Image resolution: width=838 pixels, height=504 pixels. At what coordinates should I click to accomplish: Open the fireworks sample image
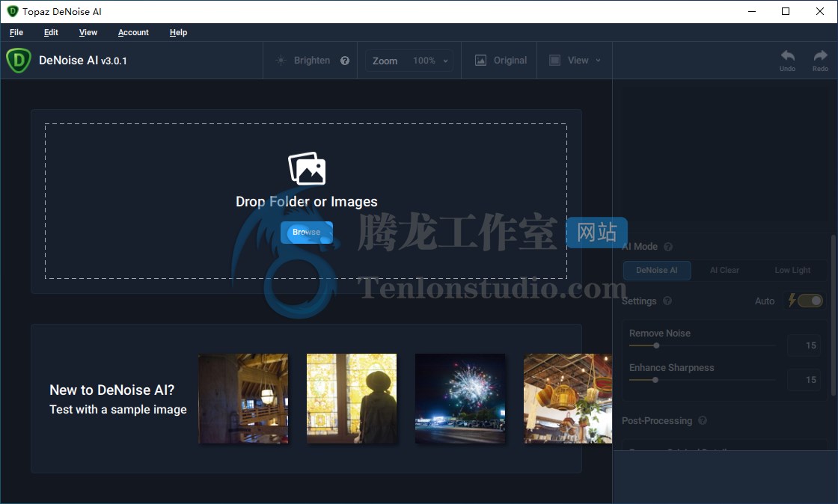460,399
